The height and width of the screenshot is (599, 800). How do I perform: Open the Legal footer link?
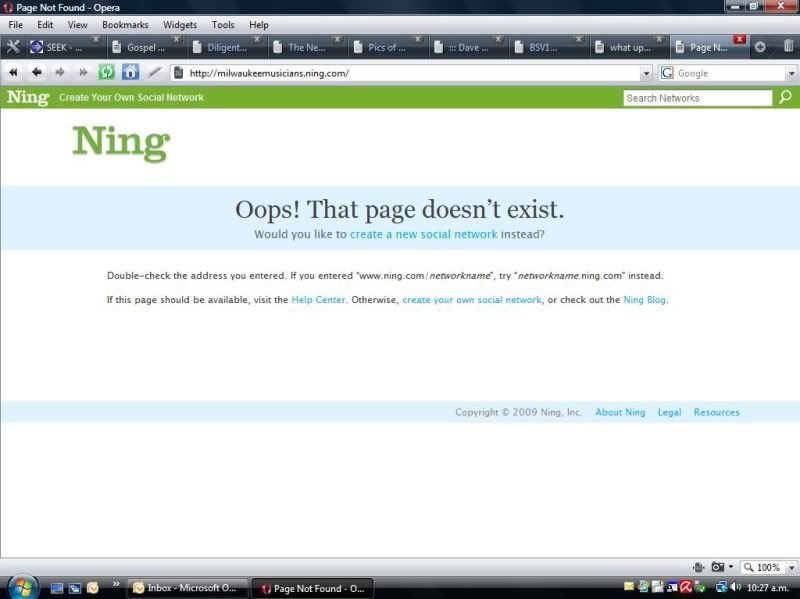click(669, 412)
